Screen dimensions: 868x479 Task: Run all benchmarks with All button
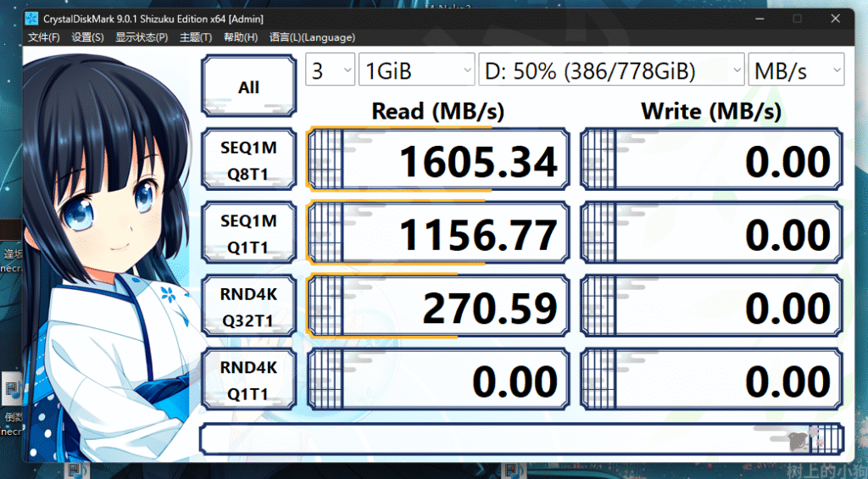tap(248, 86)
